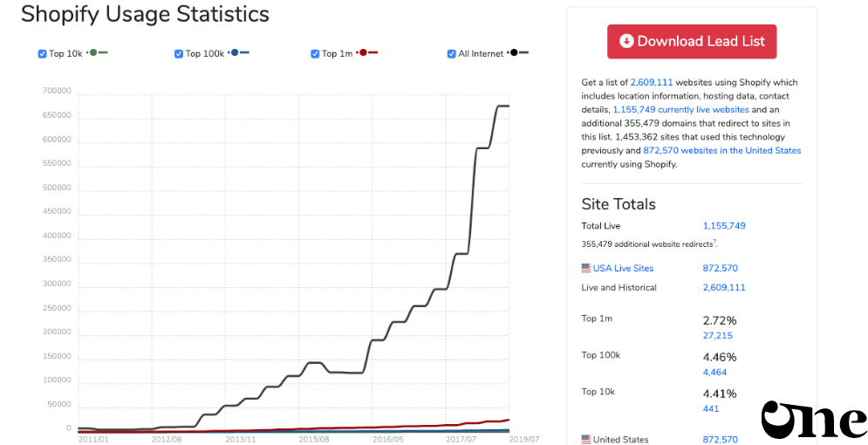Click the Live and Historical 2,609,111 value
The width and height of the screenshot is (868, 445).
724,288
